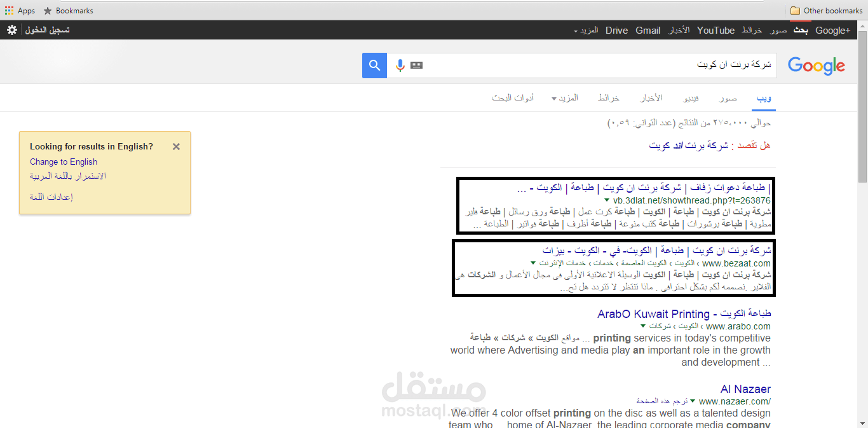Open الأخبار in the top black bar

pos(679,30)
